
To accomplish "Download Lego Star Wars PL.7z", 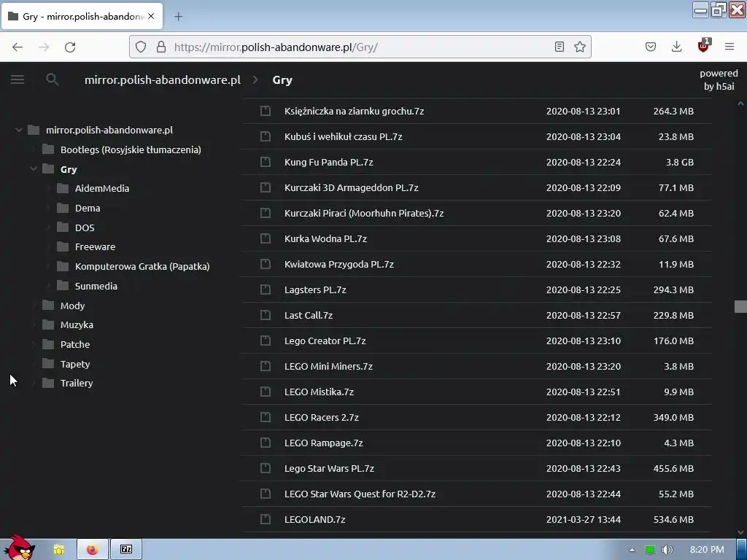I will coord(329,469).
